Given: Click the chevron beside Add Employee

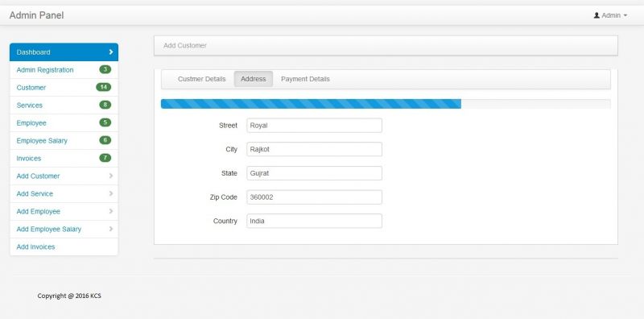Looking at the screenshot, I should point(111,211).
